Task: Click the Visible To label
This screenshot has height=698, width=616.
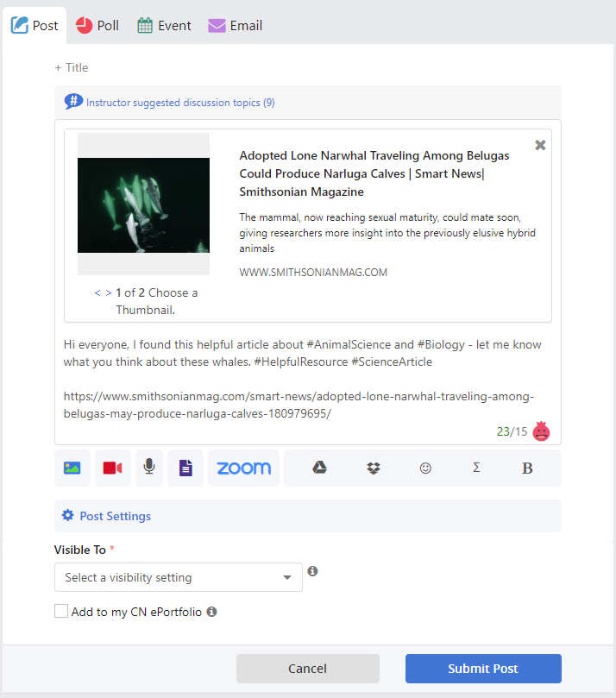Action: pos(80,550)
